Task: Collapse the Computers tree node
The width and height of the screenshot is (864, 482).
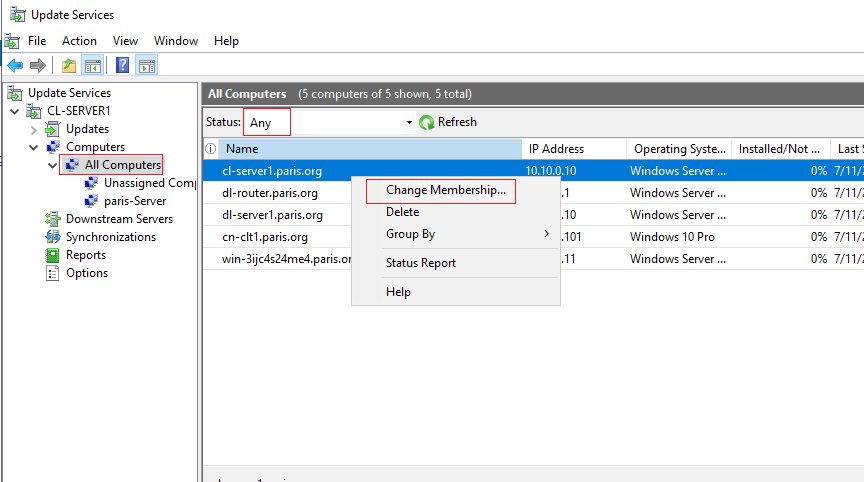Action: click(34, 148)
